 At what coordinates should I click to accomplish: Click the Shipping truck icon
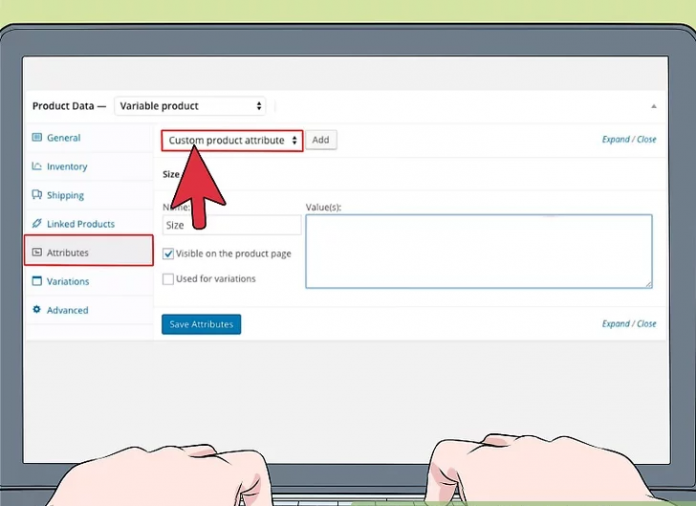[x=37, y=195]
